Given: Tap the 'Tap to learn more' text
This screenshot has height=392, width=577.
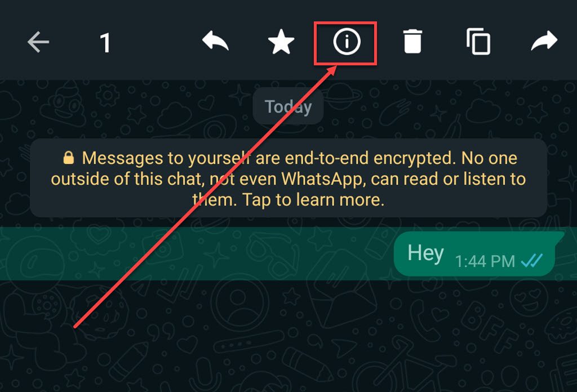Looking at the screenshot, I should [x=313, y=200].
